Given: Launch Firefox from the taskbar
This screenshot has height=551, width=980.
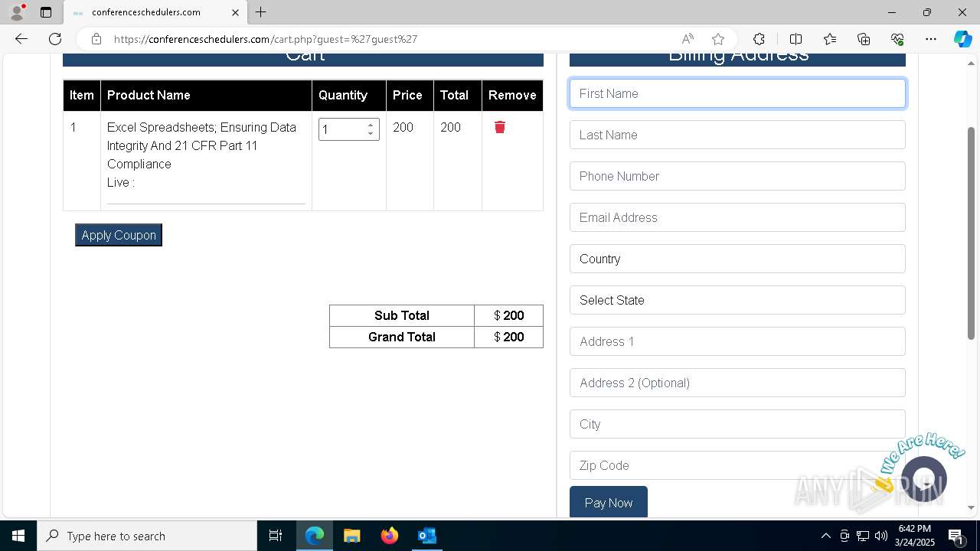Looking at the screenshot, I should pos(389,536).
